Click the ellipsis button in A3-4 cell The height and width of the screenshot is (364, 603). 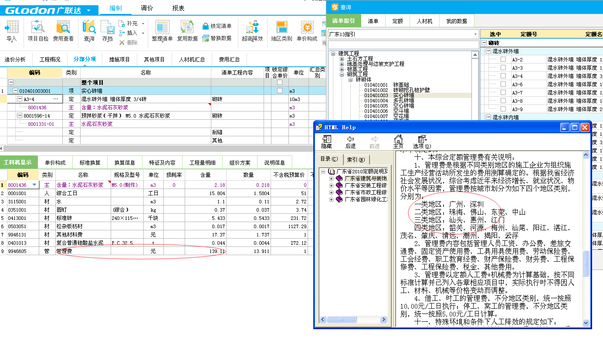tap(56, 99)
